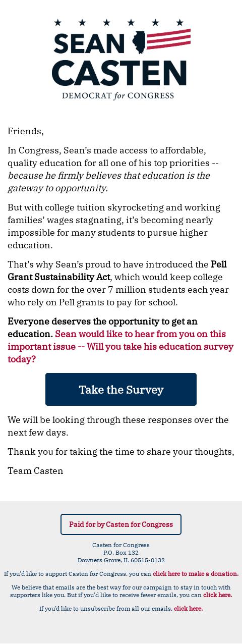This screenshot has height=644, width=242.
Task: Click 'click here to make a donation'
Action: click(x=196, y=573)
